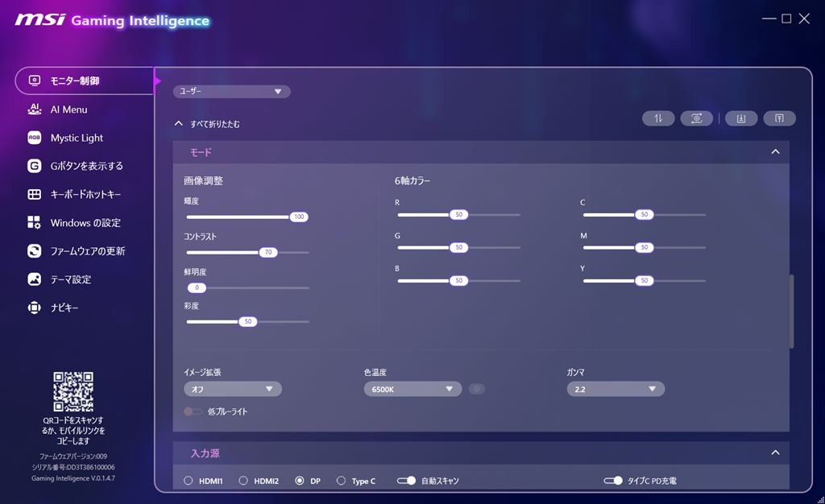Click the ナビキー navigation key icon
This screenshot has height=504, width=825.
(x=34, y=308)
